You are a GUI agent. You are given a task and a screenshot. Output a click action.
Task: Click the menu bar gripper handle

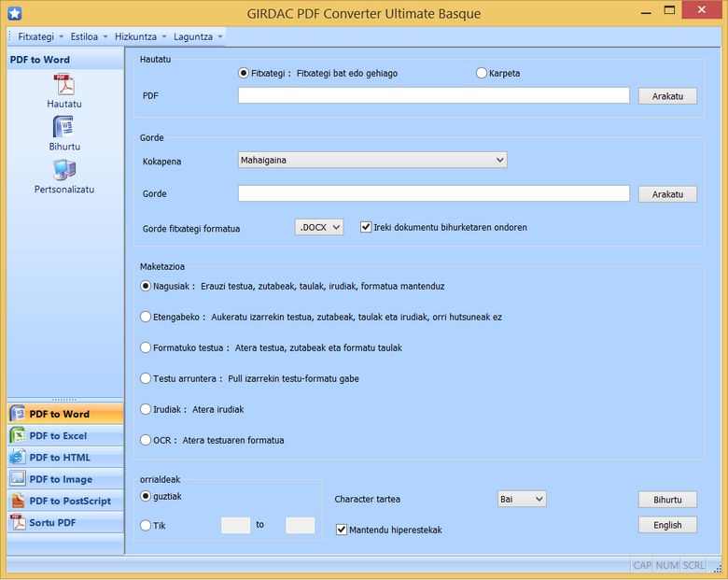[x=9, y=36]
